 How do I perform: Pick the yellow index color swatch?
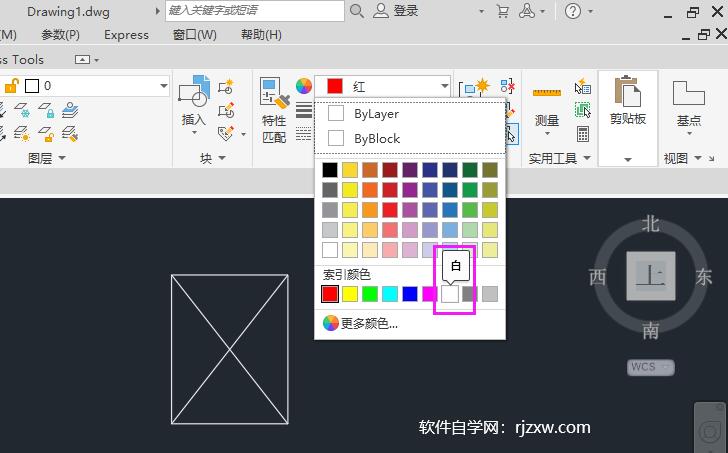point(350,294)
